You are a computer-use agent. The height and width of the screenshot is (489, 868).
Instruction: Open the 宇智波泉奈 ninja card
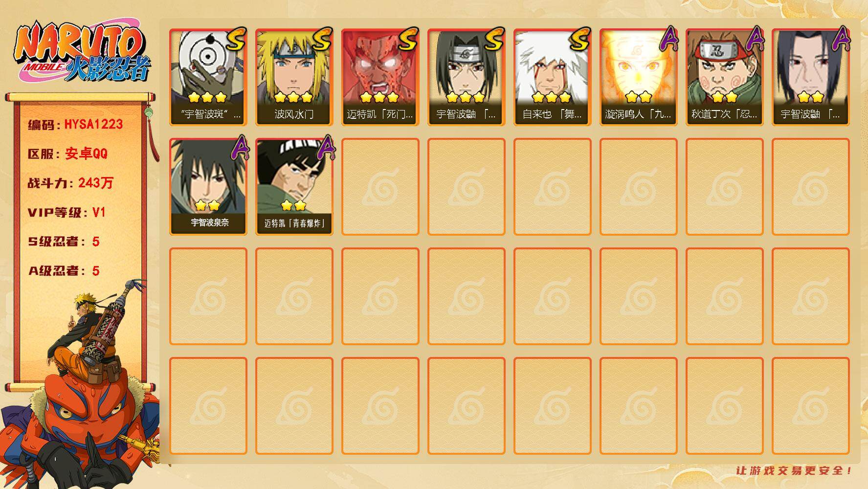(208, 187)
